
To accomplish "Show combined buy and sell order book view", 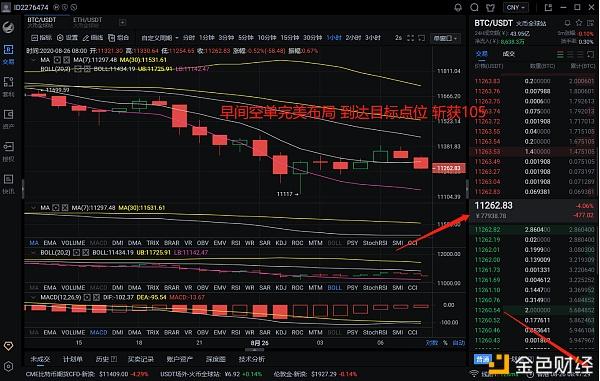I will [x=560, y=54].
